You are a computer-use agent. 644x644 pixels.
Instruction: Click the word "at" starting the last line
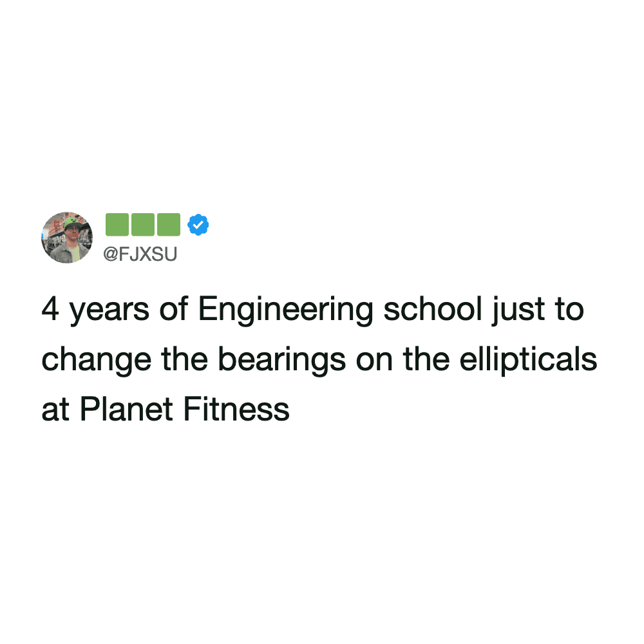[55, 408]
